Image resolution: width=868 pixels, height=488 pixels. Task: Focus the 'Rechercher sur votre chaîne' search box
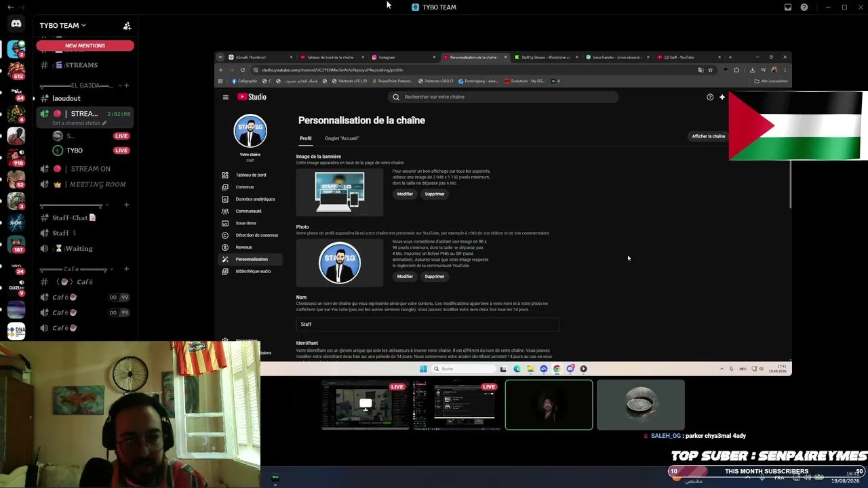[503, 97]
